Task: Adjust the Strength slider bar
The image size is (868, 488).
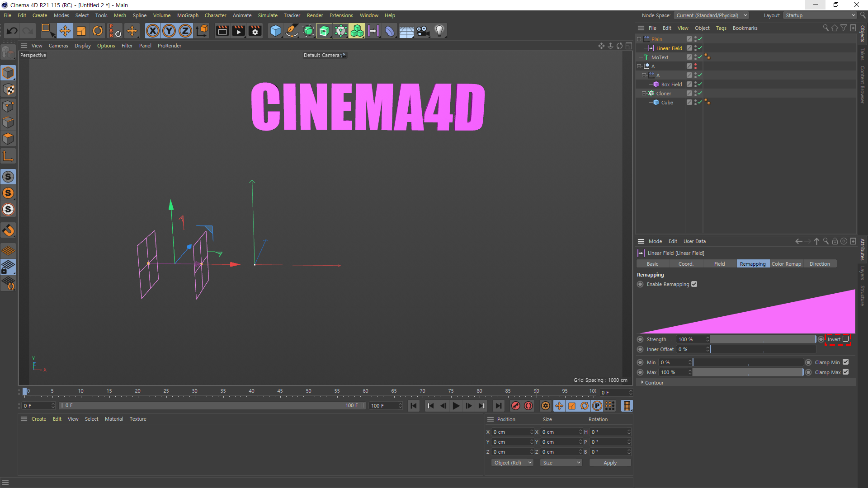Action: (x=763, y=339)
